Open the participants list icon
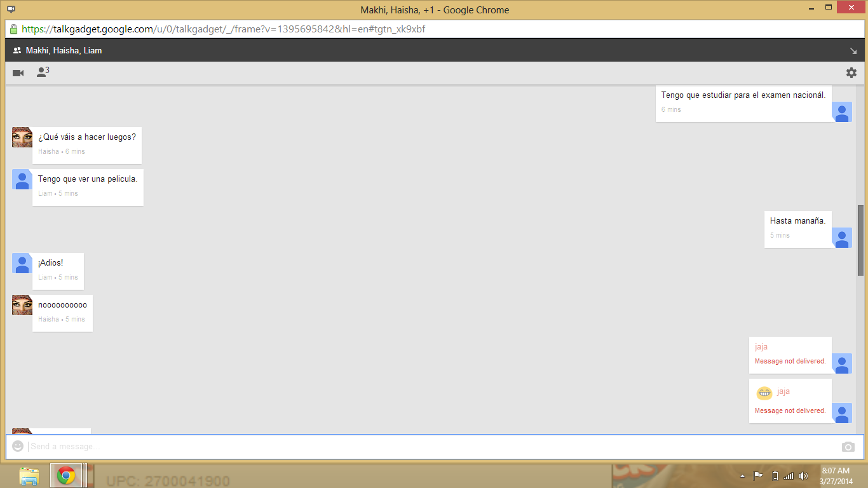The height and width of the screenshot is (488, 868). tap(42, 72)
